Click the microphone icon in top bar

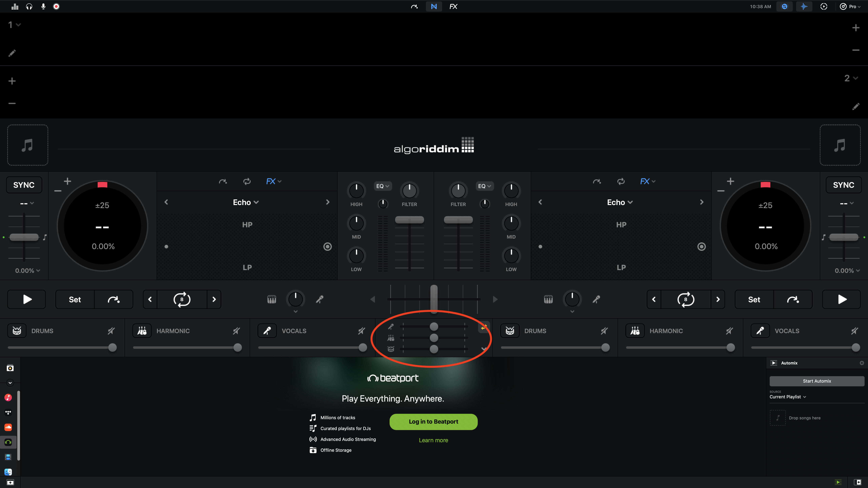(x=43, y=6)
